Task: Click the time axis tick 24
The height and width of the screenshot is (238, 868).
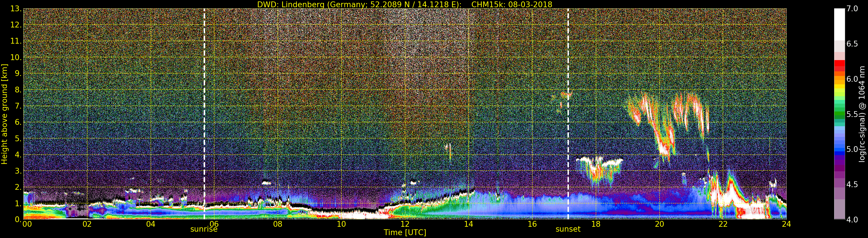Action: (x=786, y=224)
